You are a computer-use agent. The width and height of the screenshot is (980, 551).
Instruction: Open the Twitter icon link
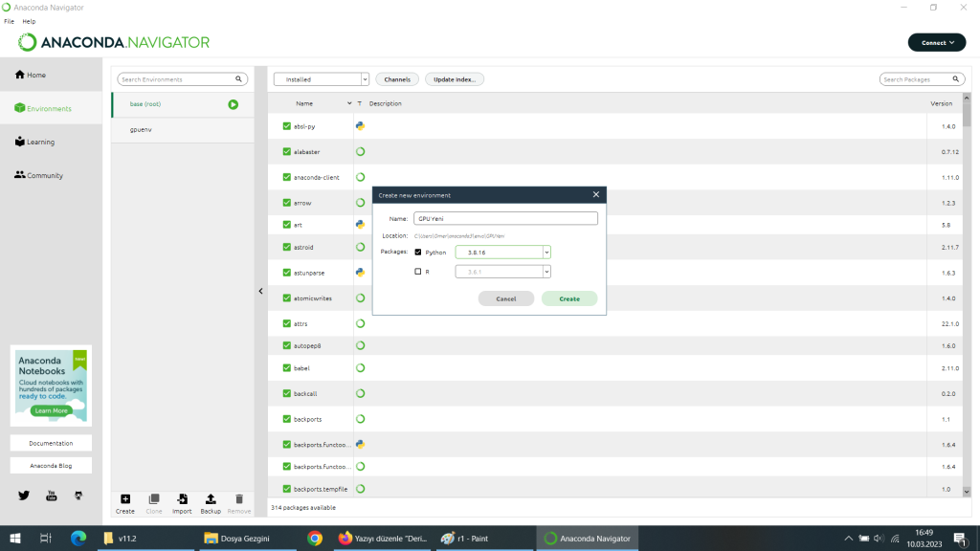click(x=24, y=496)
